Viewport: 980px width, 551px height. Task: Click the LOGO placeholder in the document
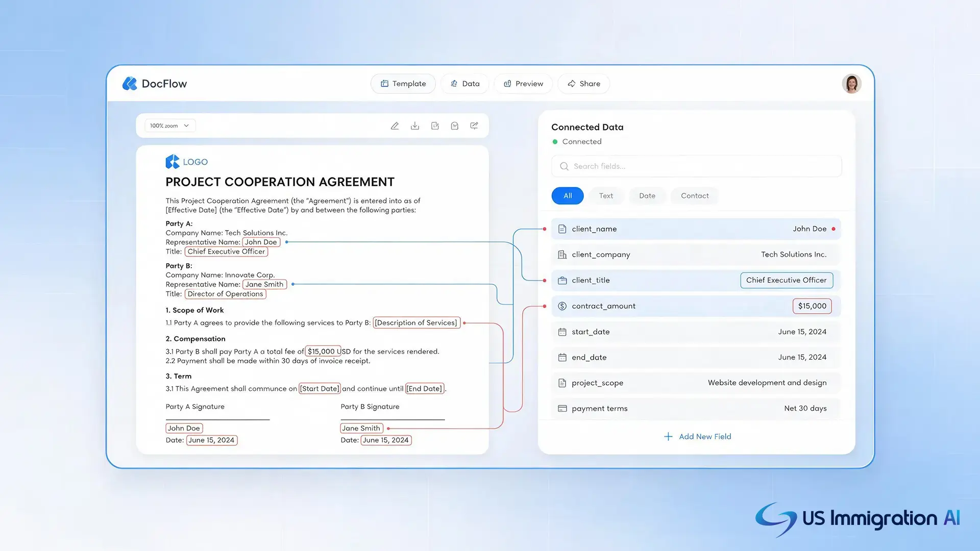tap(187, 162)
